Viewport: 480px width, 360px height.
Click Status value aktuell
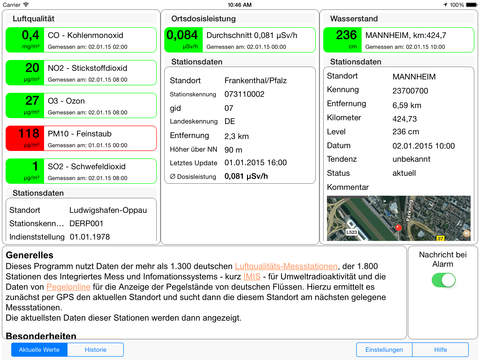(x=404, y=173)
